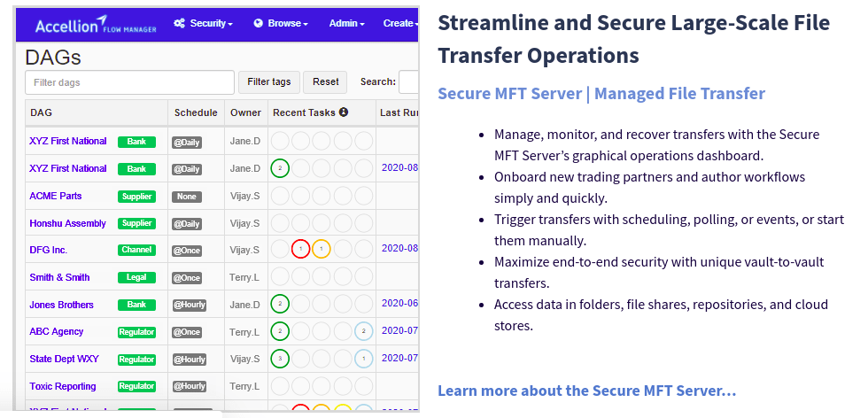
Task: Click the yellow task circle in DFG Inc. row
Action: 322,250
